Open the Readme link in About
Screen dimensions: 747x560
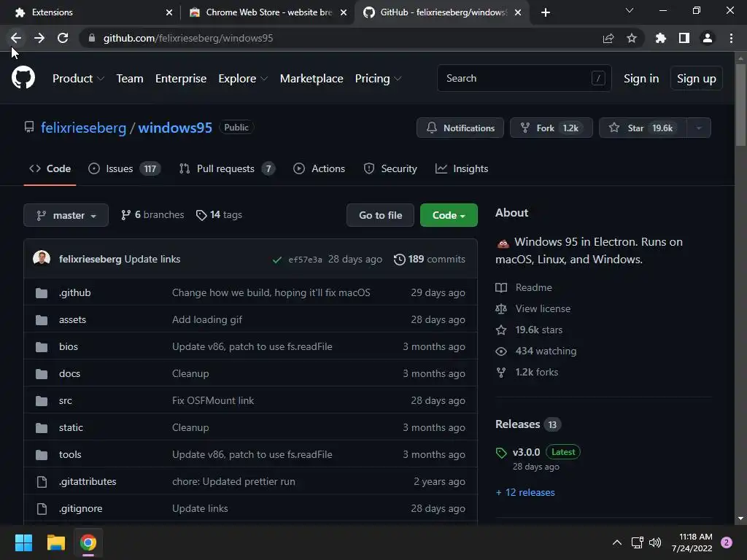(524, 287)
